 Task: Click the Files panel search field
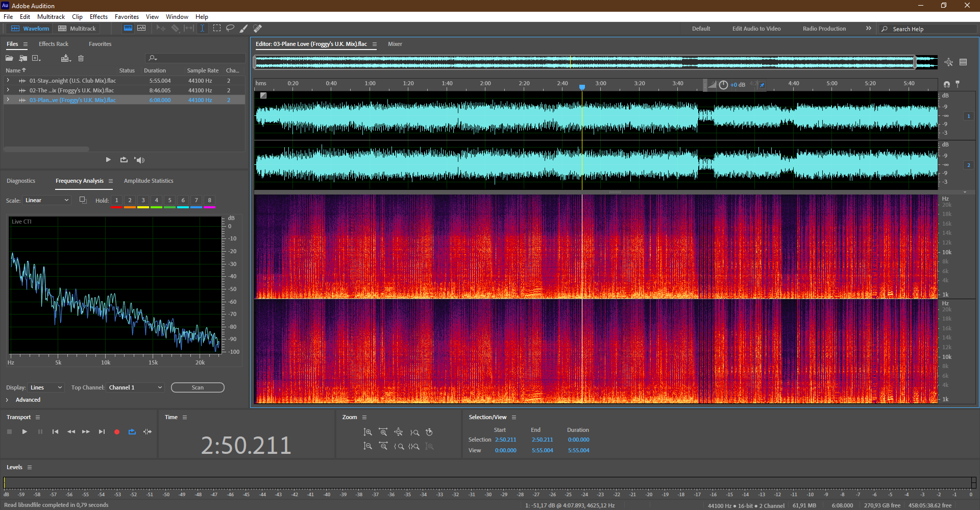tap(195, 58)
